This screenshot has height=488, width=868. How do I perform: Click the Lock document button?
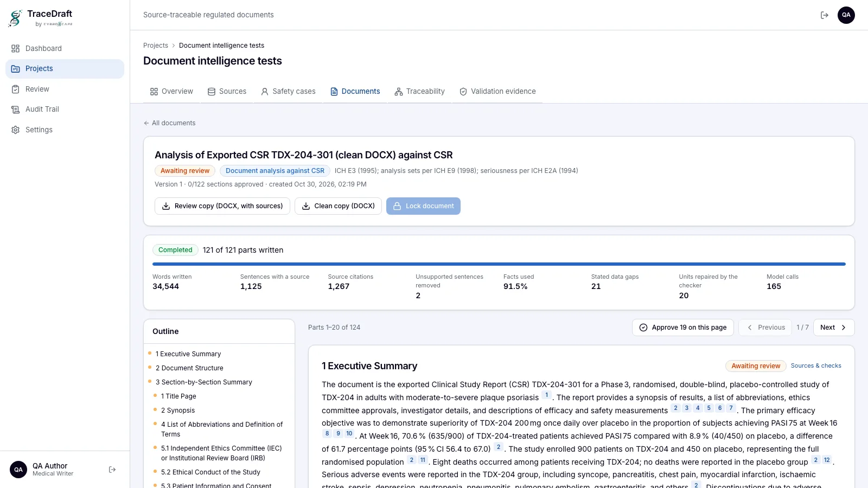[423, 206]
